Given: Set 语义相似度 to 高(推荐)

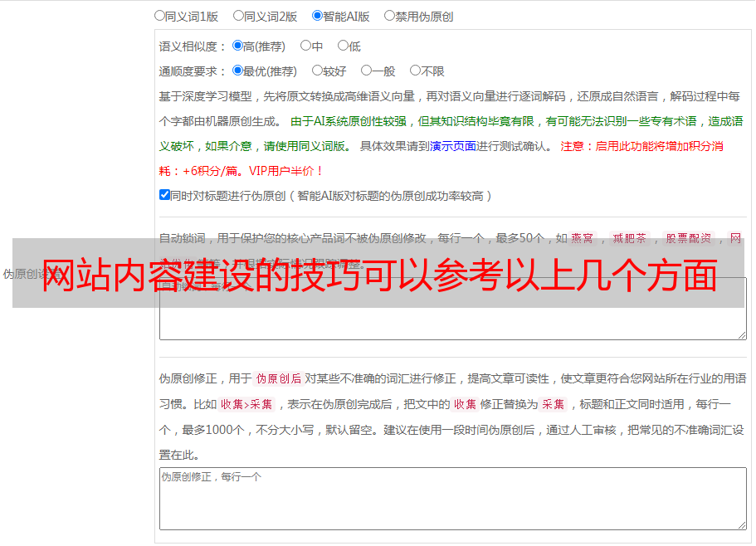Looking at the screenshot, I should click(x=237, y=46).
